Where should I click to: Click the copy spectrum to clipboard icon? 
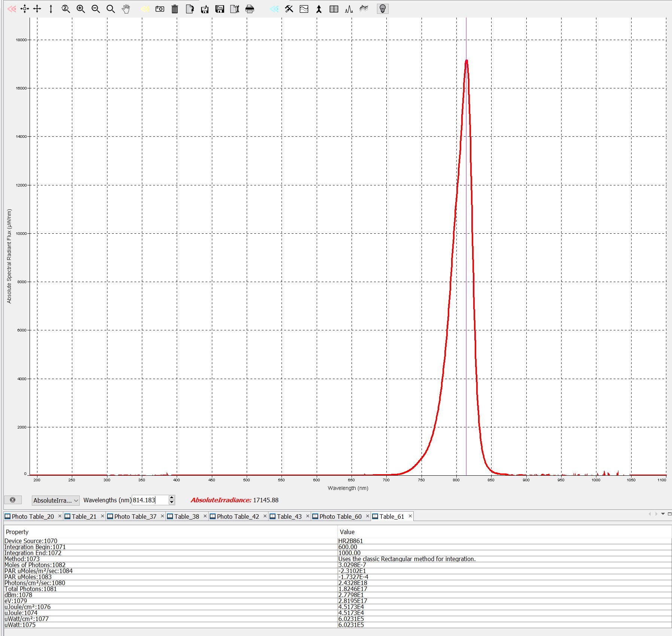(190, 9)
